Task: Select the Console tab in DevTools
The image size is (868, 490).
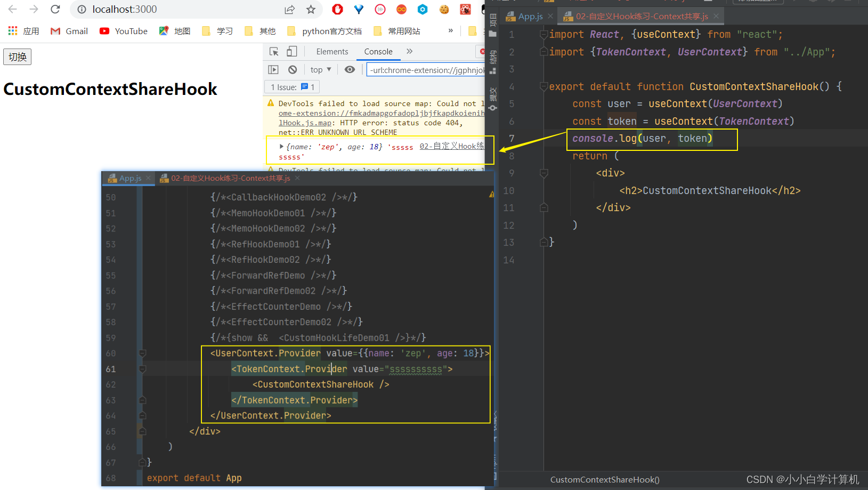Action: click(x=378, y=52)
